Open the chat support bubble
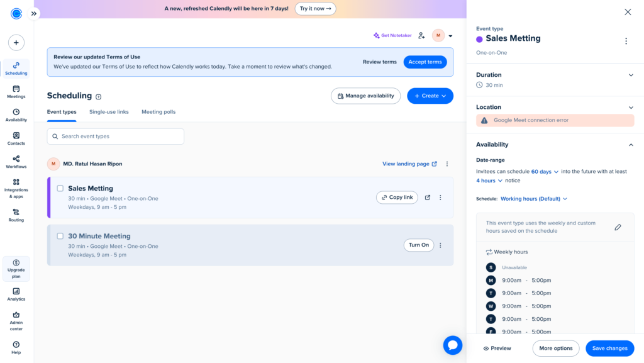This screenshot has width=644, height=363. tap(453, 345)
